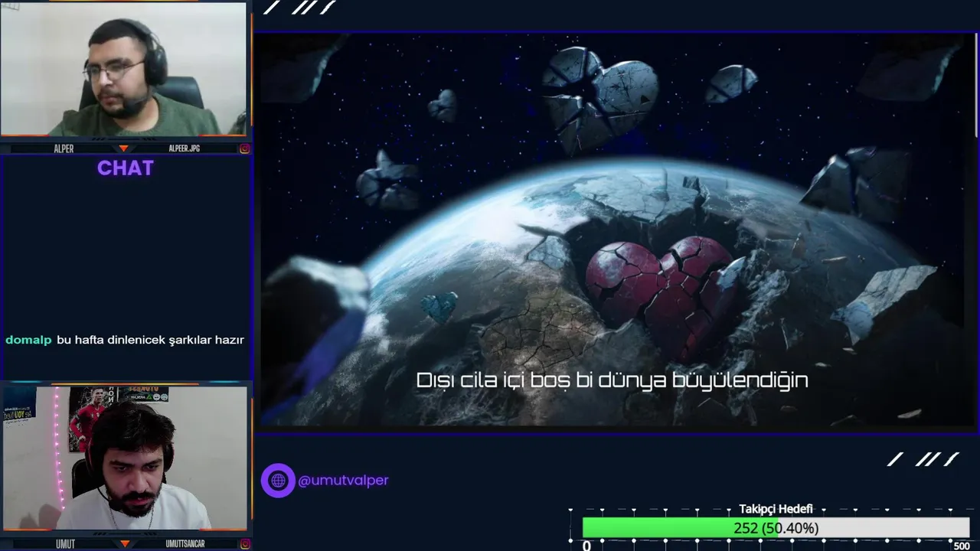980x551 pixels.
Task: Click the '252 (50.40%)' follower count
Action: 776,528
